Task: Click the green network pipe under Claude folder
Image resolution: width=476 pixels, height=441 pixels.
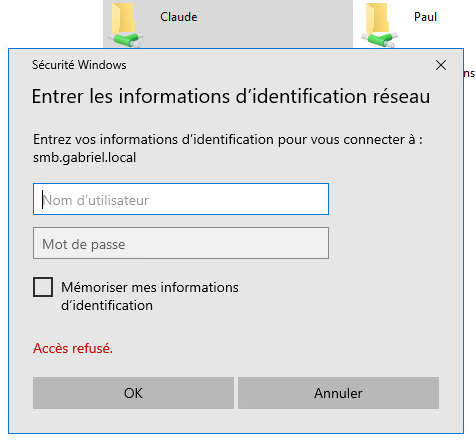Action: (x=128, y=40)
